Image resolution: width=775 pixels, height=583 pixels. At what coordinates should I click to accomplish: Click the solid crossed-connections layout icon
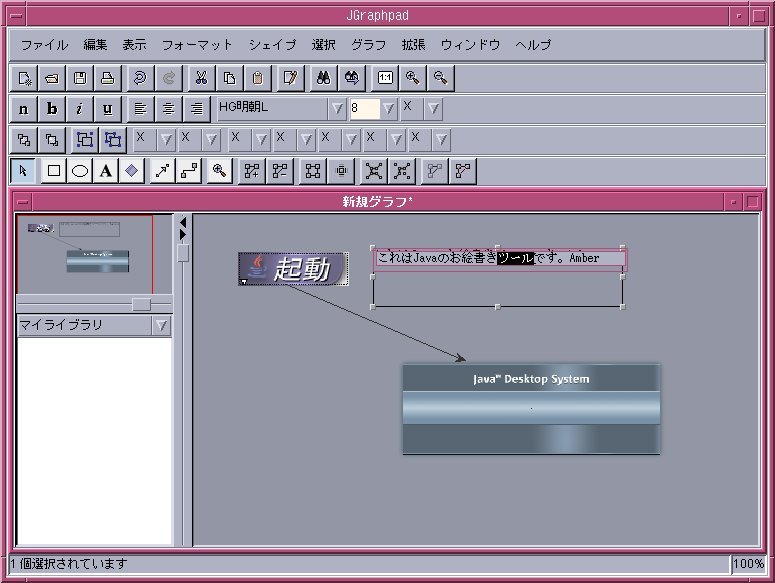click(374, 171)
